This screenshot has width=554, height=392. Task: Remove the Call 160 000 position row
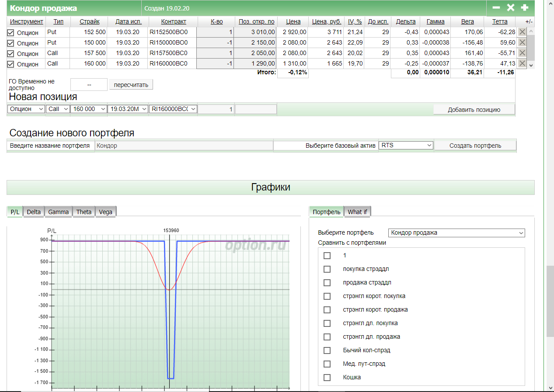pyautogui.click(x=522, y=63)
